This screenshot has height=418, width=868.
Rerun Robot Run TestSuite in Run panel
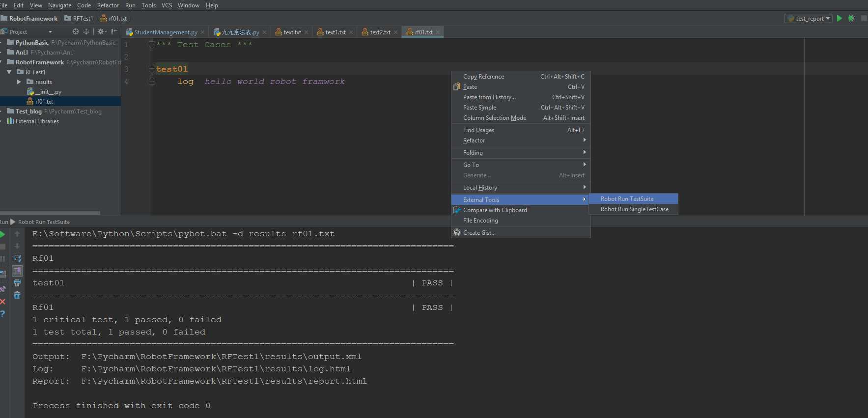click(x=3, y=234)
